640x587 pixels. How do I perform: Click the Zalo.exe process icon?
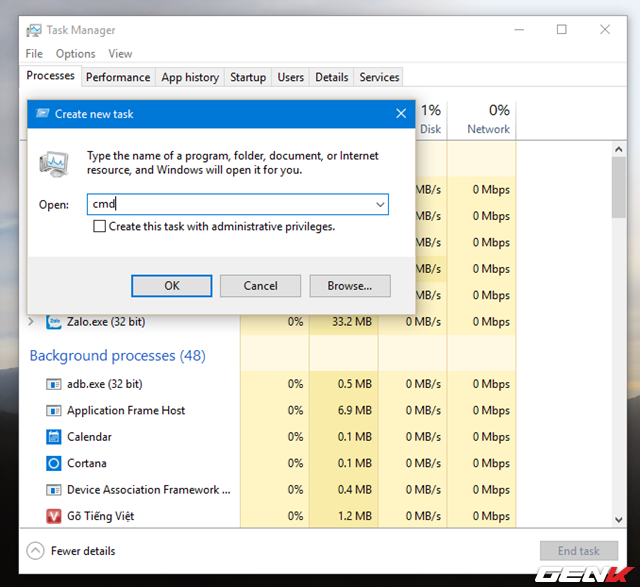tap(54, 322)
